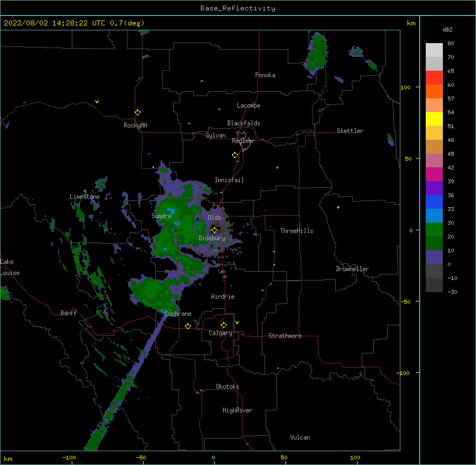Click the Ponoka city label
476x465 pixels.
[265, 75]
